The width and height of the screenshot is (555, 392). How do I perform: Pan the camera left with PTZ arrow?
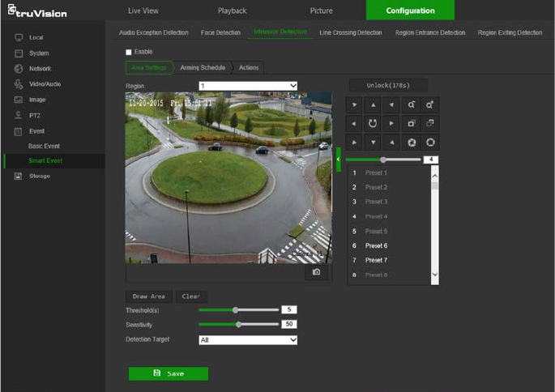(354, 123)
